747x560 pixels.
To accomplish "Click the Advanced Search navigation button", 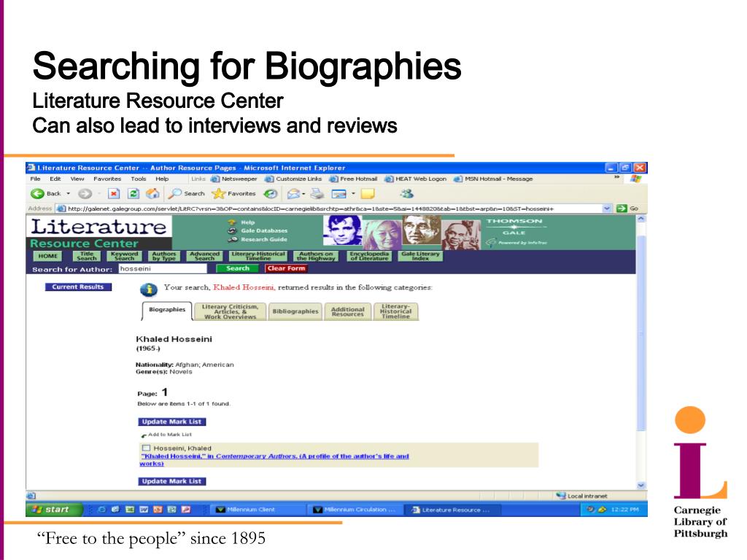I will (204, 256).
